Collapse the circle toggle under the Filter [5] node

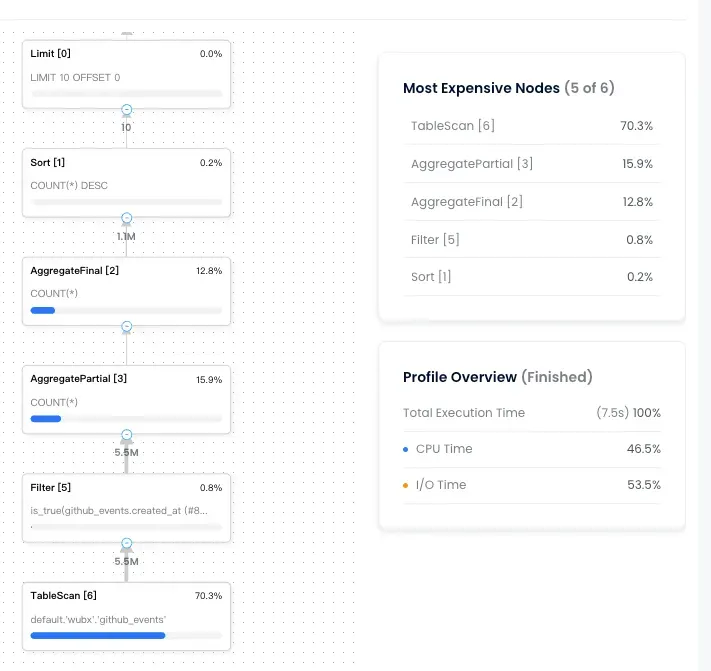(127, 543)
